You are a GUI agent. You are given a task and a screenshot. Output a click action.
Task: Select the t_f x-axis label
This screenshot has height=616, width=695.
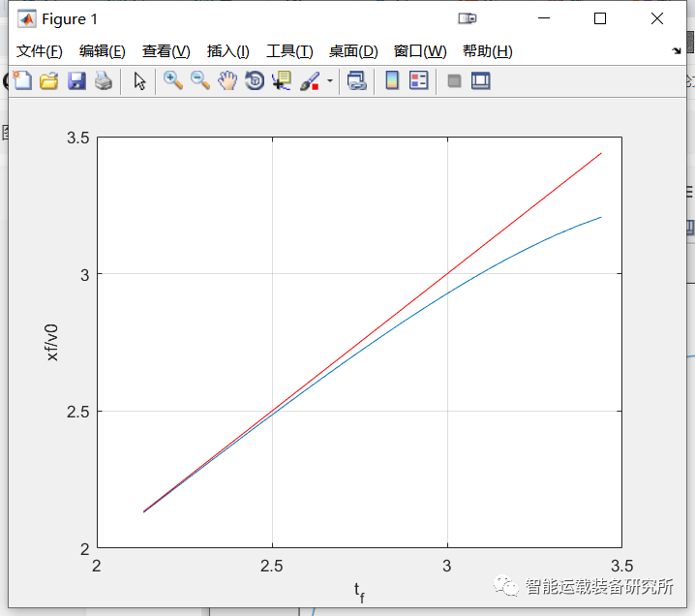coord(359,593)
